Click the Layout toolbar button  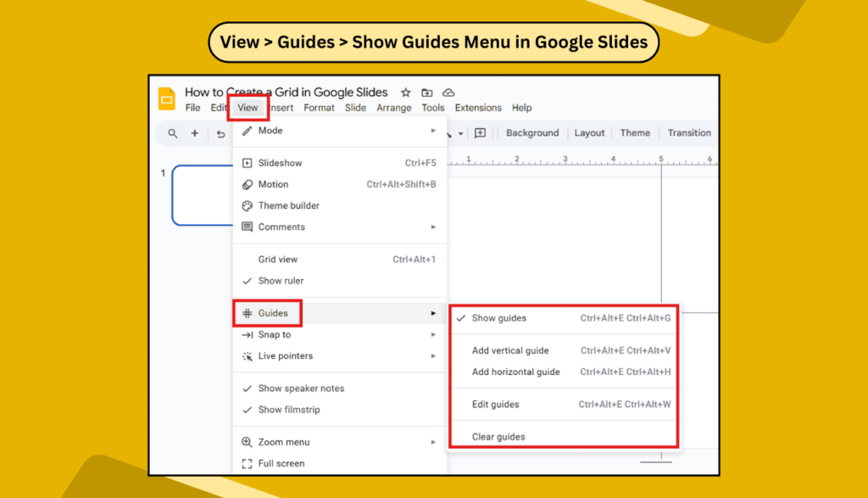(x=590, y=133)
